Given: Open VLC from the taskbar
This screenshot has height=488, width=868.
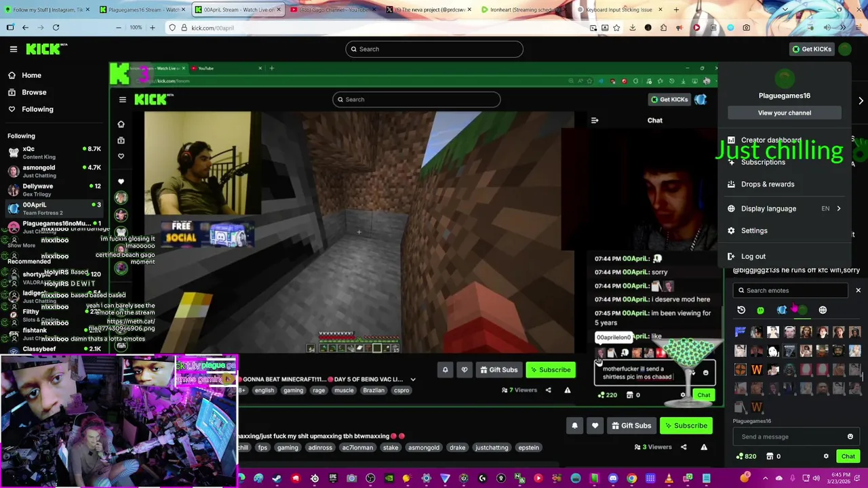Looking at the screenshot, I should 669,479.
